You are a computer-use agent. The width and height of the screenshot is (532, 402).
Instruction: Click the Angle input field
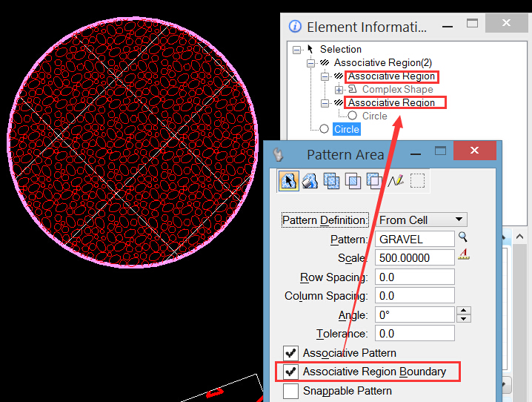[415, 314]
